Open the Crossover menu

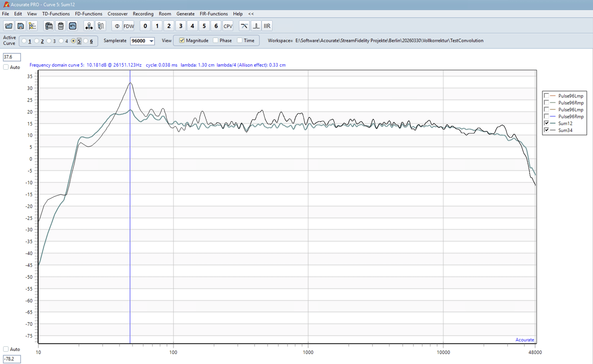[x=117, y=14]
